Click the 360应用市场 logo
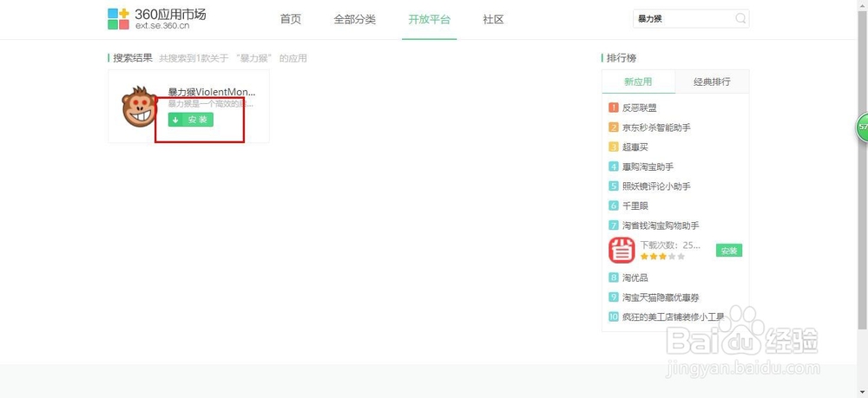The width and height of the screenshot is (868, 398). pyautogui.click(x=156, y=19)
